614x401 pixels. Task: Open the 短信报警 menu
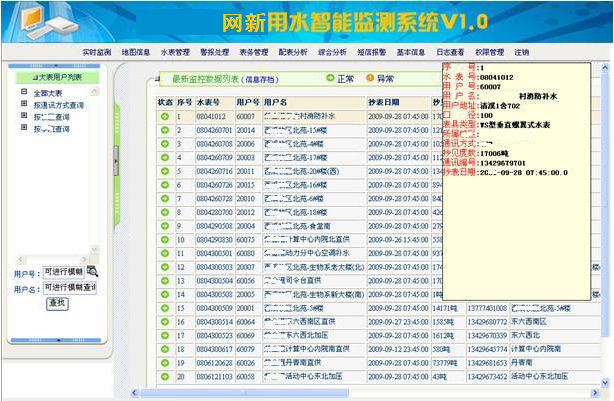[x=372, y=52]
